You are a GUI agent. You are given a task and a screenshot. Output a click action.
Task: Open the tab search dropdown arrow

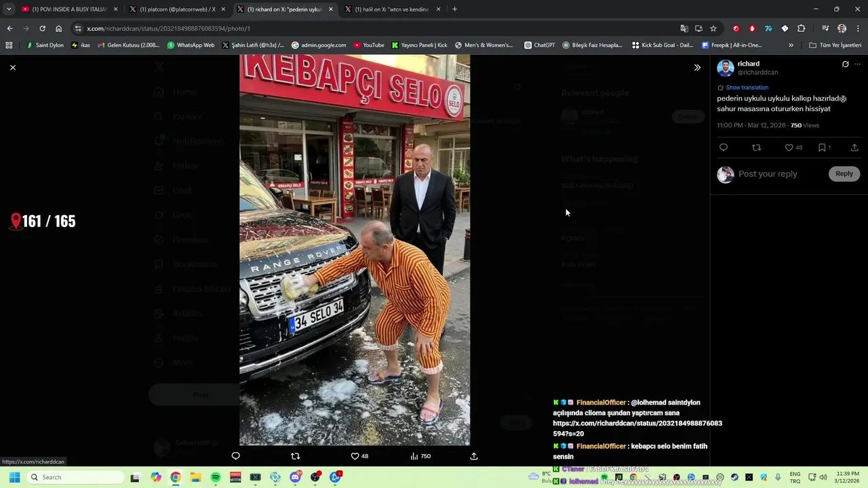[9, 9]
